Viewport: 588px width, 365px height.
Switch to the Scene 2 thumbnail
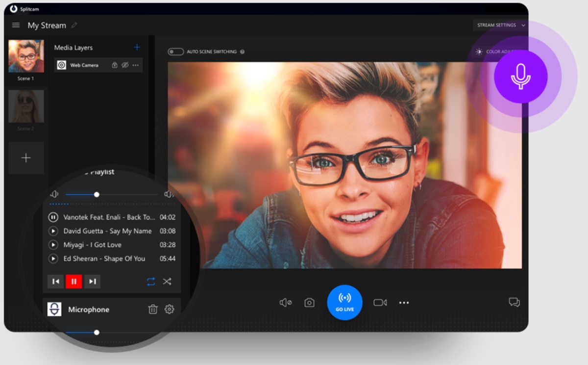click(x=26, y=106)
